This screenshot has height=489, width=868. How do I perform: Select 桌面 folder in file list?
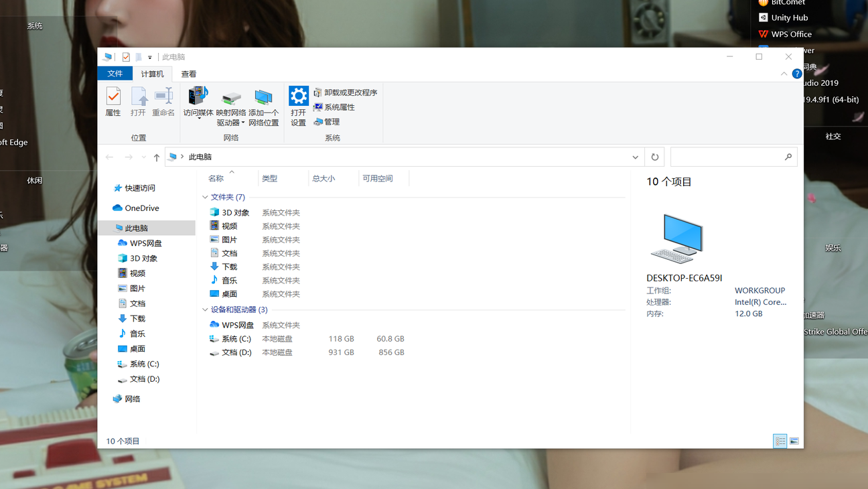point(224,294)
